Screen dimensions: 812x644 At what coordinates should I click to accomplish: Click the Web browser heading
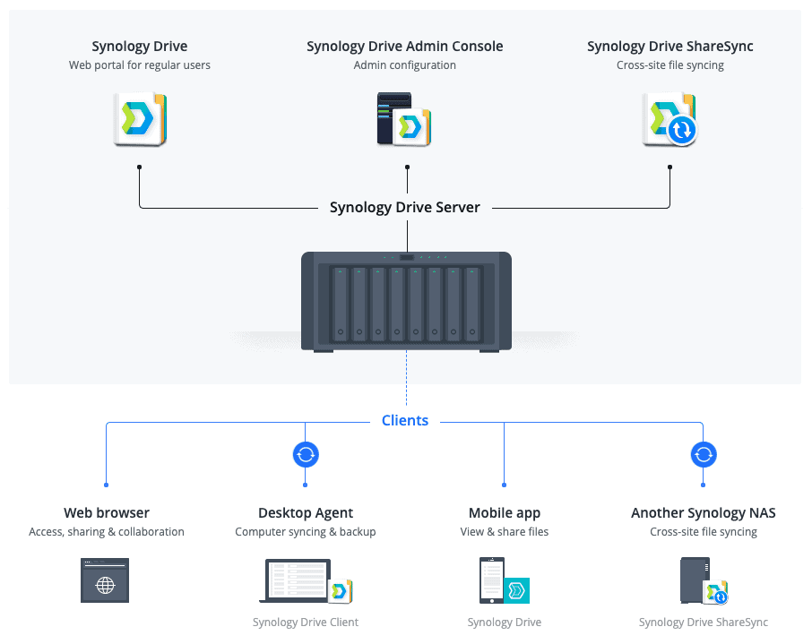107,513
